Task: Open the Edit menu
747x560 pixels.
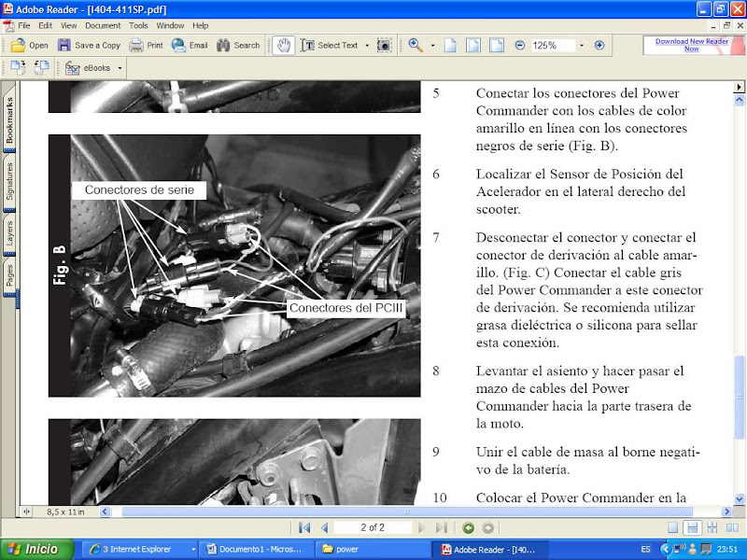Action: (45, 25)
